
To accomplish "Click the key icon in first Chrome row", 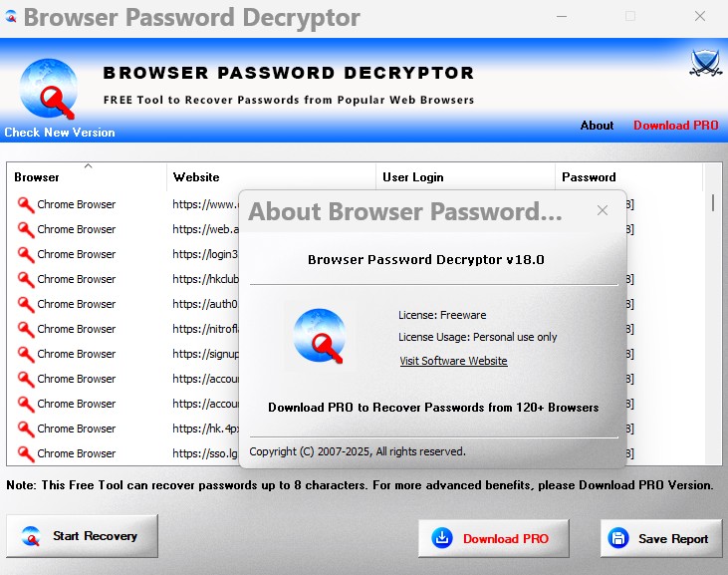I will (26, 204).
